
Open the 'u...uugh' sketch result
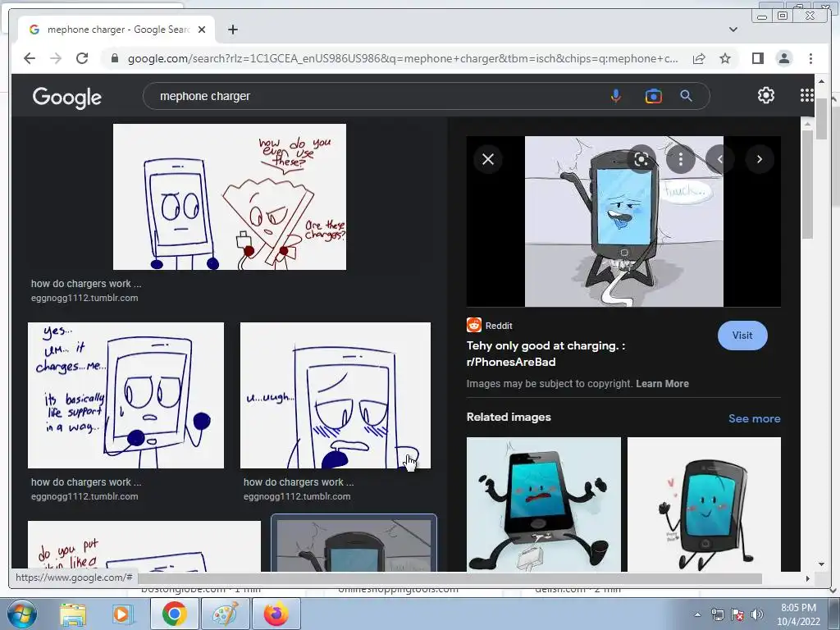[336, 395]
